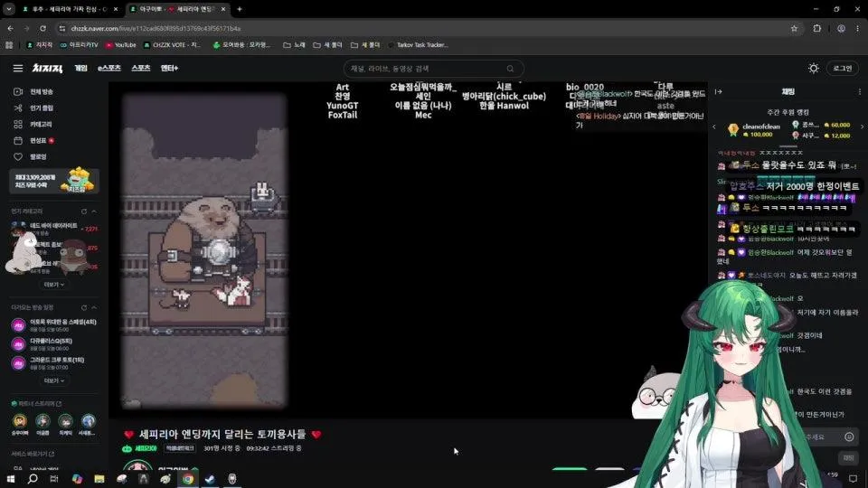The image size is (868, 488).
Task: Show previous weekly donation ranking page
Action: pos(714,127)
